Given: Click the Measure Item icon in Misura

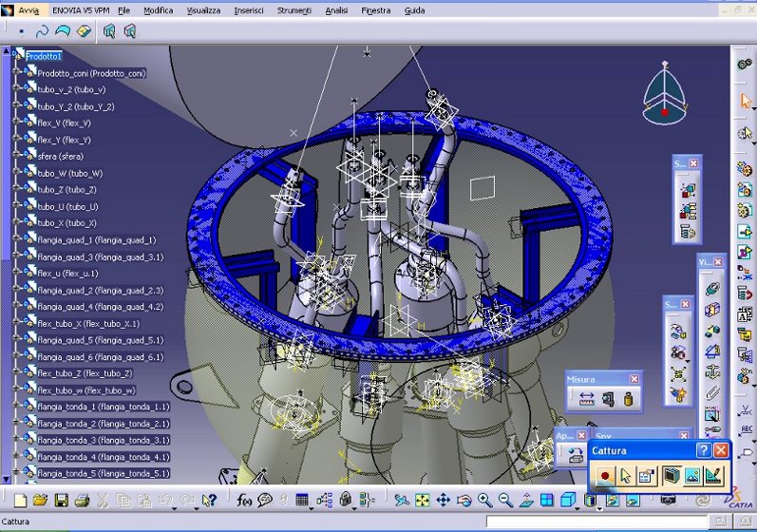Looking at the screenshot, I should [608, 399].
